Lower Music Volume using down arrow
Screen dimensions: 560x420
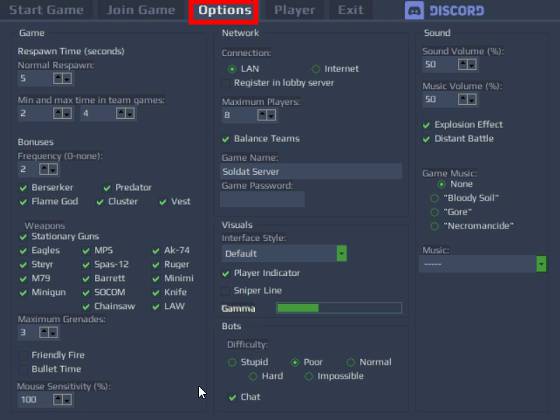click(x=472, y=99)
